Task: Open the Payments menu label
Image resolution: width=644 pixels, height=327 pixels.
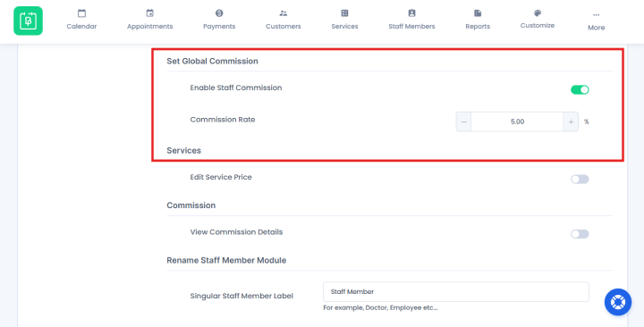Action: pos(219,26)
